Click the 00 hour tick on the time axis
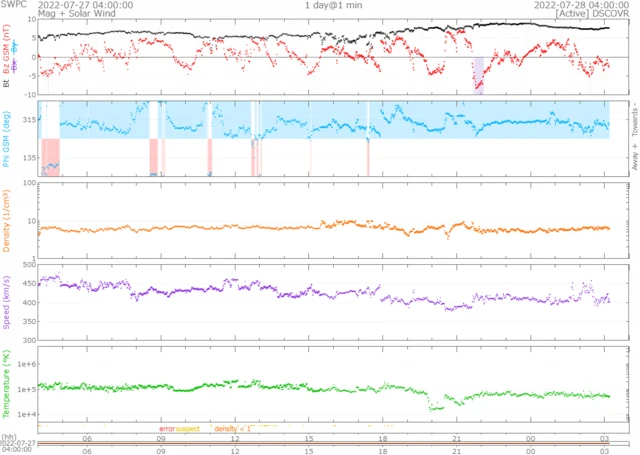The width and height of the screenshot is (640, 455). 530,437
